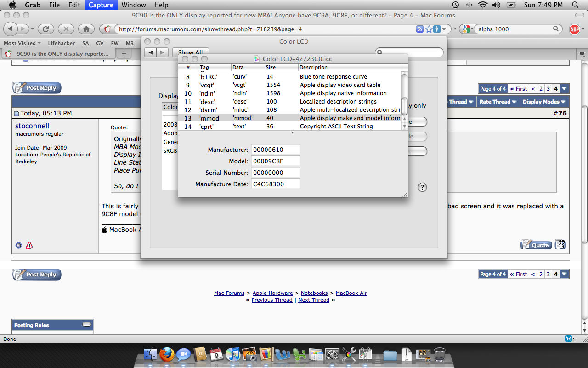Image resolution: width=588 pixels, height=368 pixels.
Task: Open iPhoto from the Dock
Action: point(250,354)
